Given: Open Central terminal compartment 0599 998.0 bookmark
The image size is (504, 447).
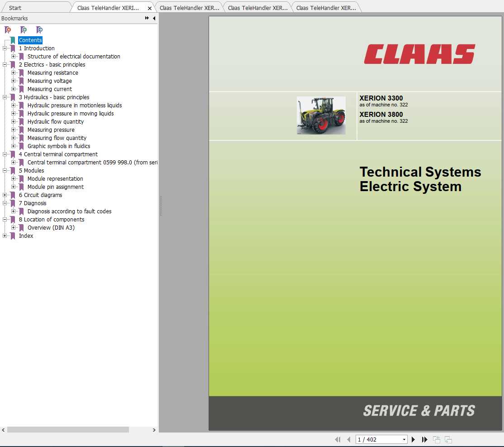Looking at the screenshot, I should [93, 162].
